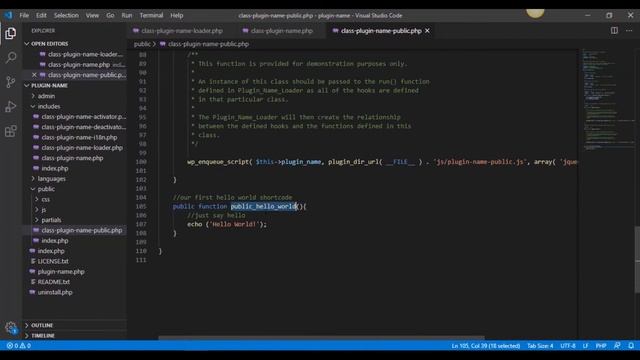The image size is (640, 360).
Task: Open the Source Control view icon
Action: (x=11, y=82)
